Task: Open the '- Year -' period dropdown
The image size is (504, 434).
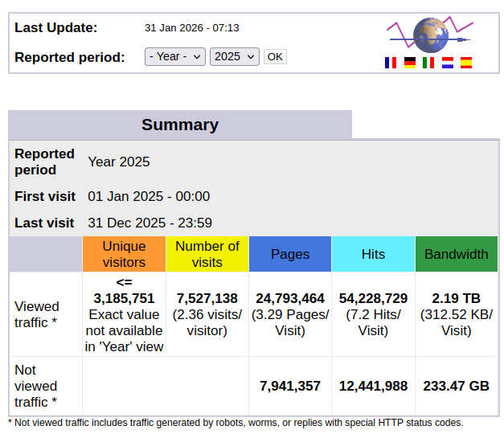Action: pos(175,56)
